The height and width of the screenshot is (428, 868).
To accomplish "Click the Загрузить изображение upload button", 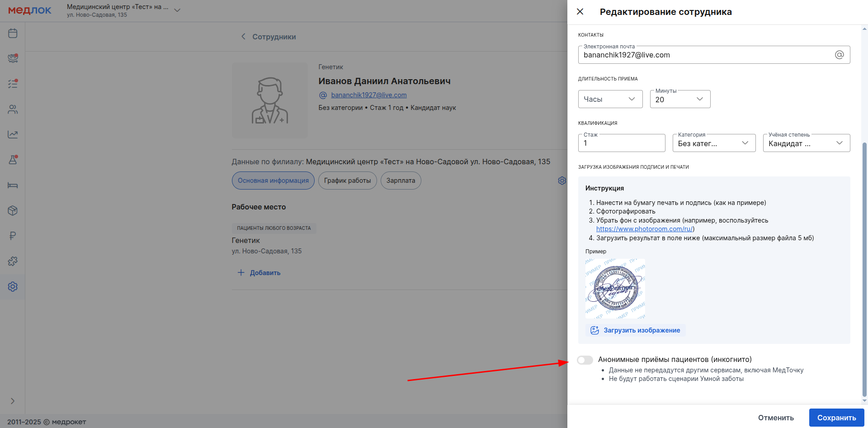I will (x=636, y=330).
